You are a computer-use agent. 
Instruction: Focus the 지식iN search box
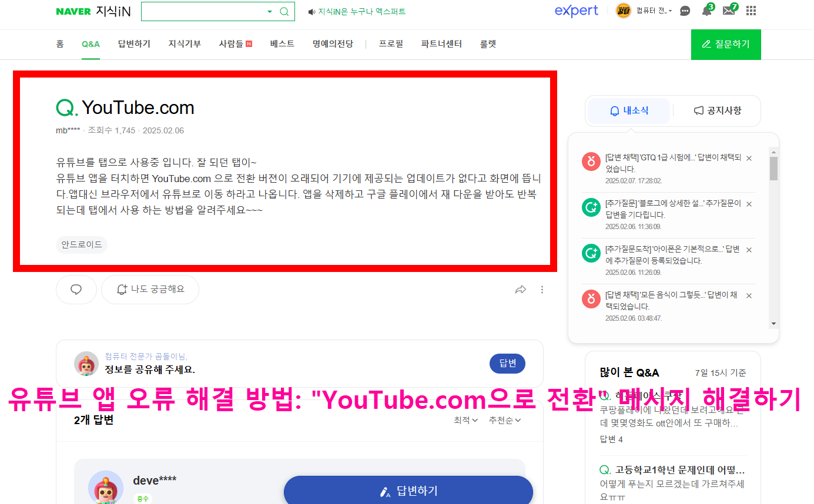[x=203, y=11]
